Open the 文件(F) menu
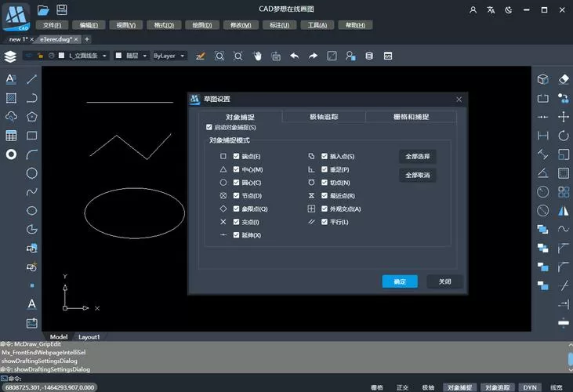 [52, 25]
